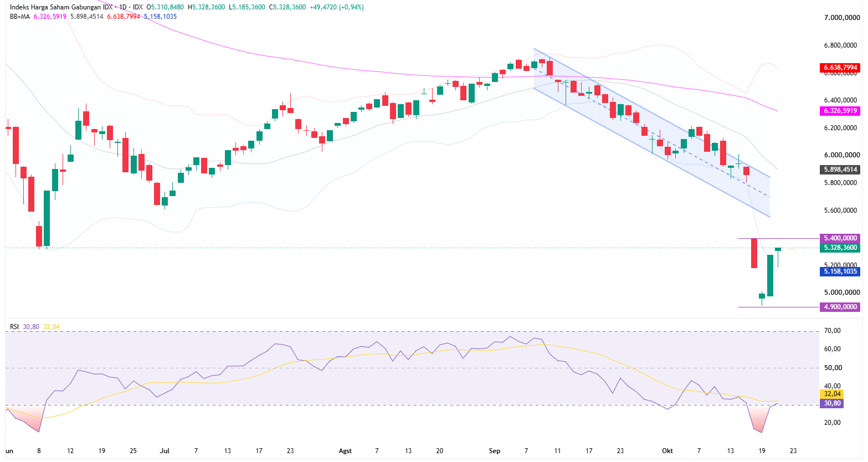
Task: Click the 25 date on time axis
Action: [133, 451]
